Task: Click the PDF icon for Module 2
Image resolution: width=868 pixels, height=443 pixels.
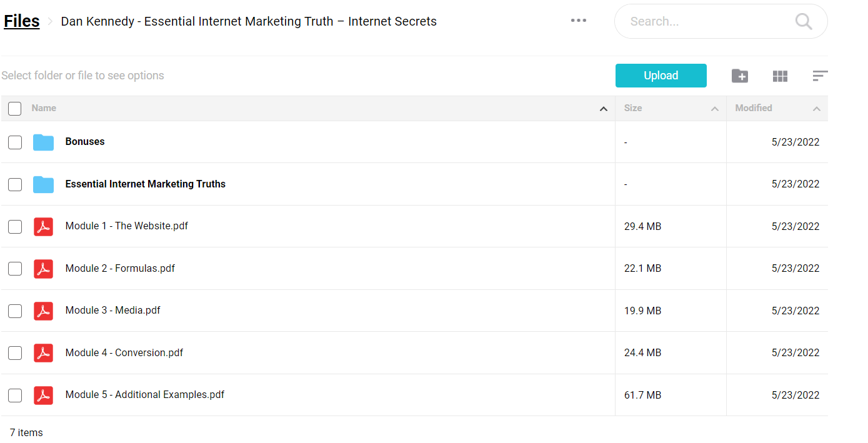Action: coord(43,269)
